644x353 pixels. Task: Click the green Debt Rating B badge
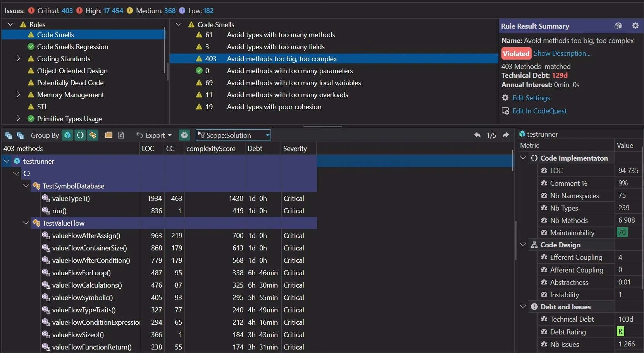(x=620, y=332)
